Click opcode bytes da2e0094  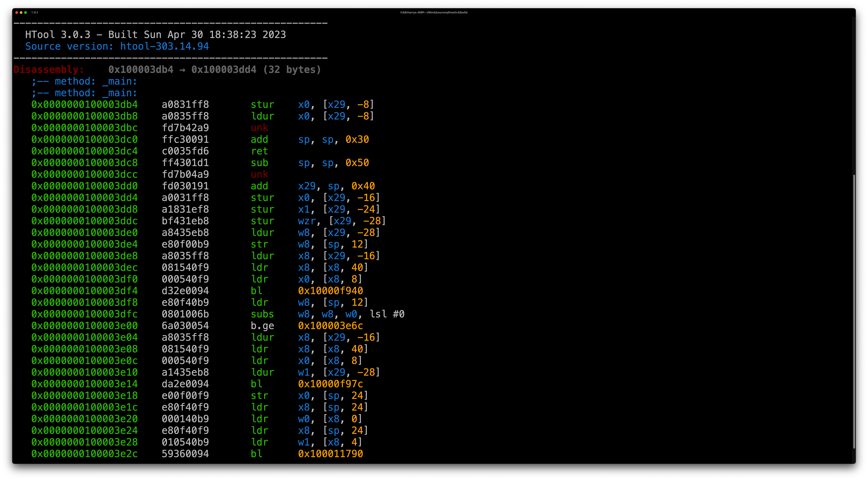pos(185,384)
